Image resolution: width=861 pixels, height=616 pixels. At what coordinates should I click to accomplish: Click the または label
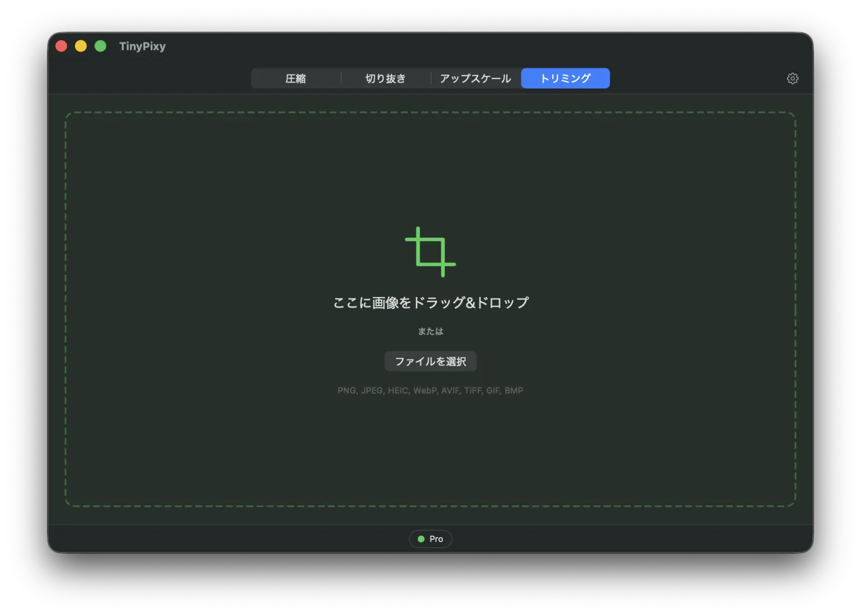pos(430,331)
